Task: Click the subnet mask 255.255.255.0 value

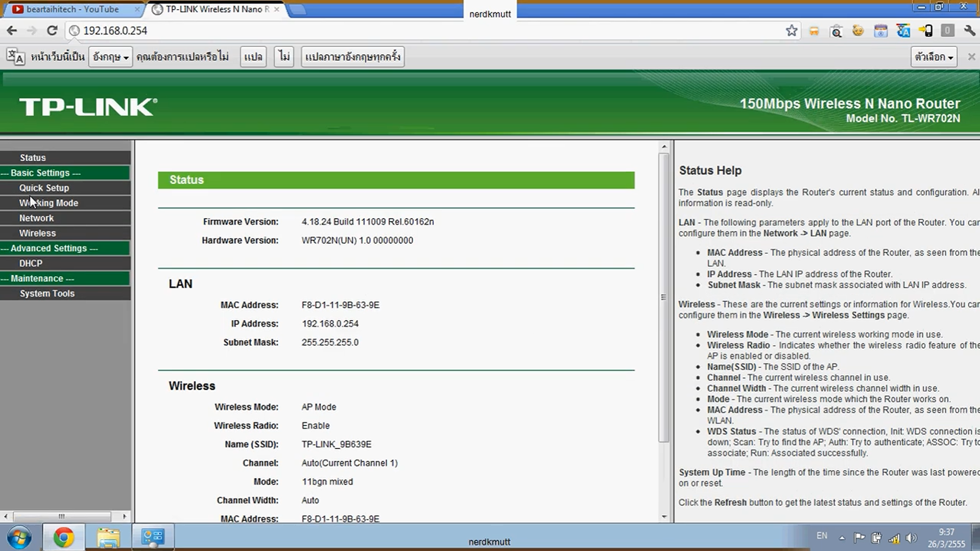Action: (x=330, y=343)
